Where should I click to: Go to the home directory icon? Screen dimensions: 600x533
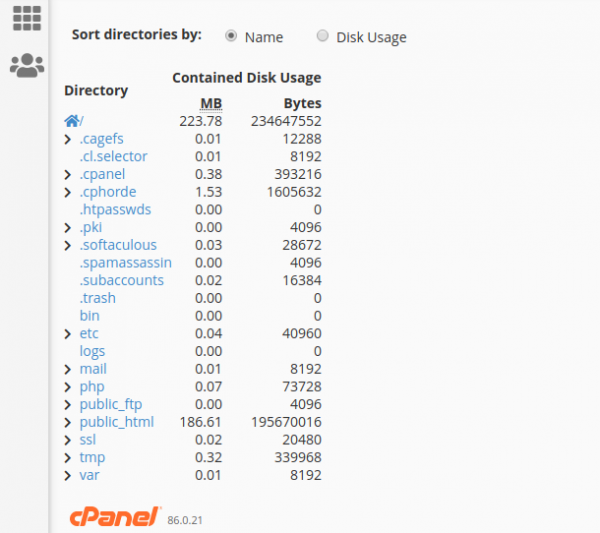point(72,121)
